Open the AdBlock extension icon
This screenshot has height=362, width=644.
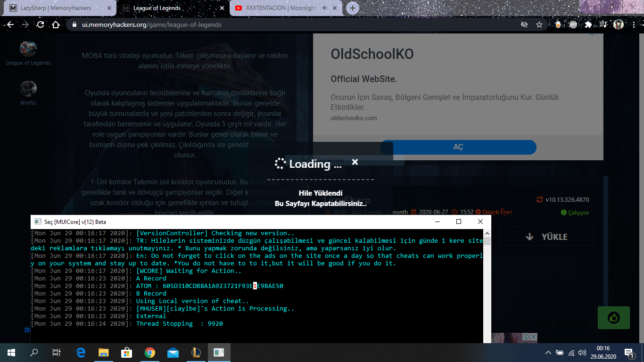click(573, 25)
